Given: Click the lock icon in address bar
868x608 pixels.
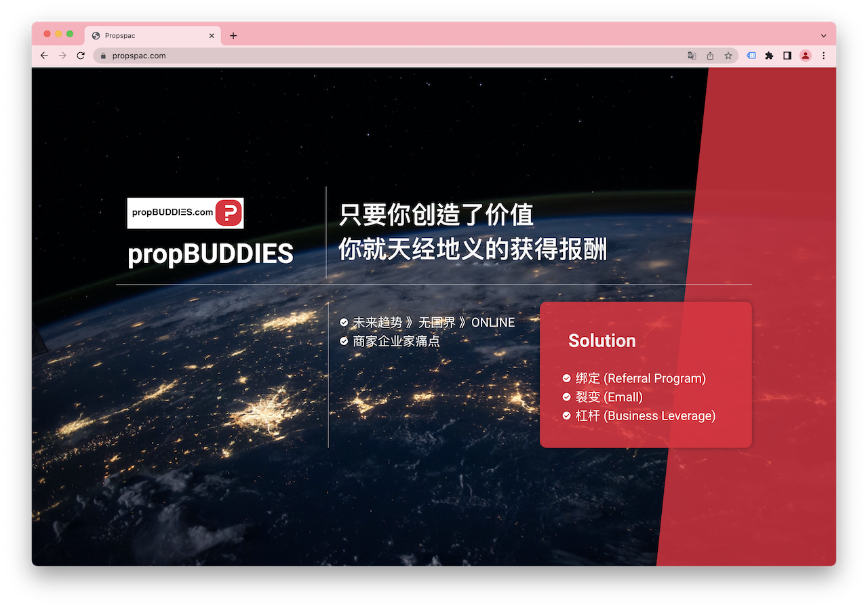Looking at the screenshot, I should point(103,56).
